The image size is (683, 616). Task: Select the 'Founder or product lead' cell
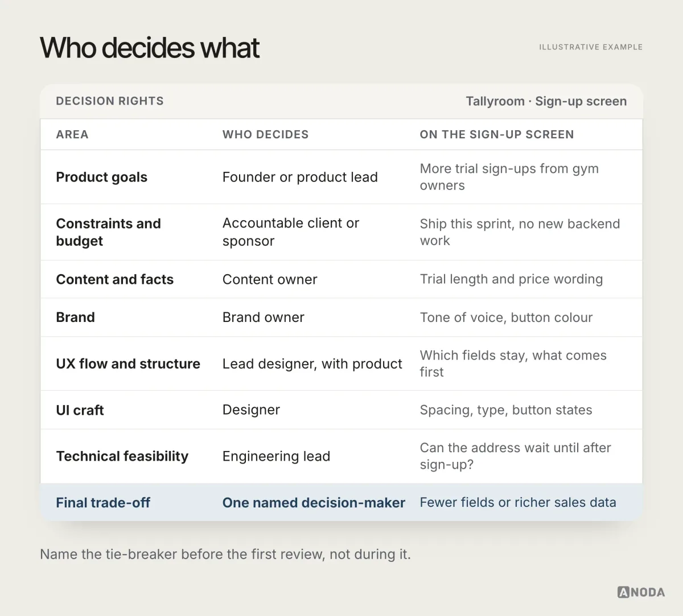click(x=300, y=177)
